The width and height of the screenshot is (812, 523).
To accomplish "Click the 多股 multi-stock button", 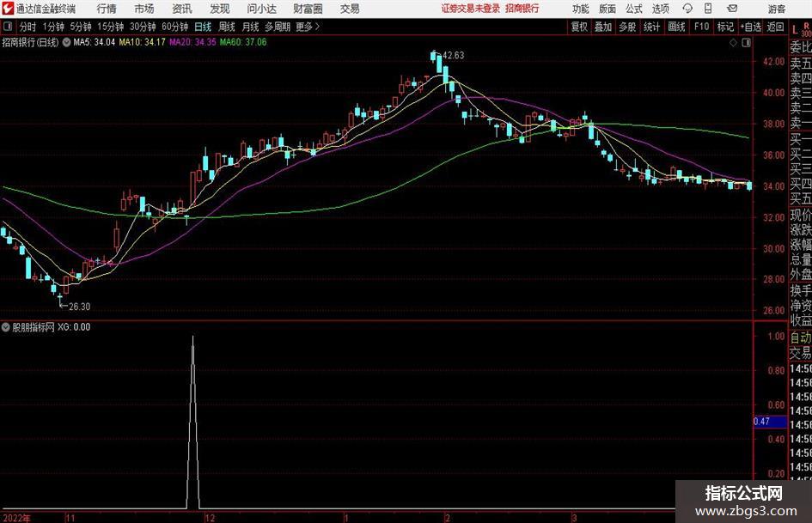I will 627,27.
